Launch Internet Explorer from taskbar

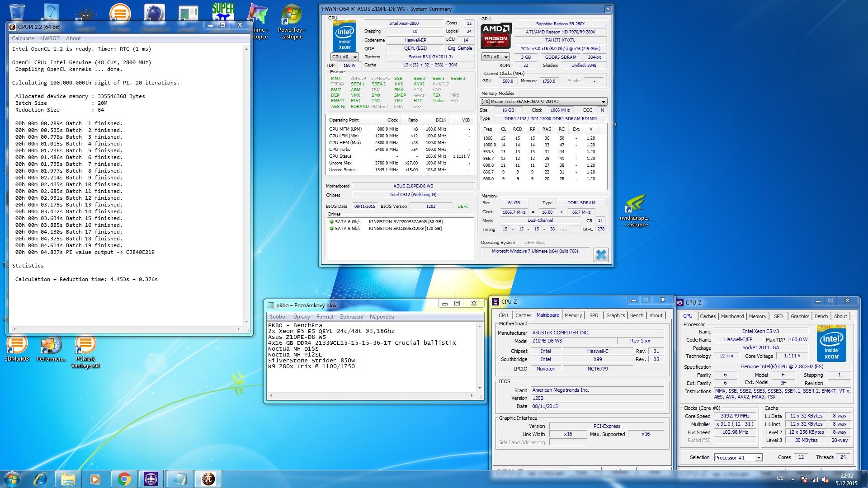point(41,479)
